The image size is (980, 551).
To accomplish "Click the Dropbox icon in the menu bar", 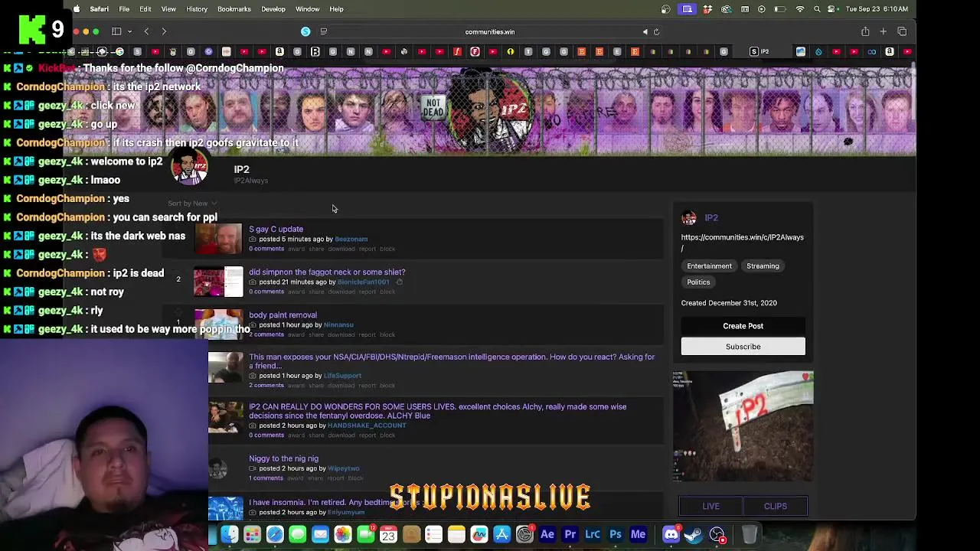I will [x=707, y=9].
